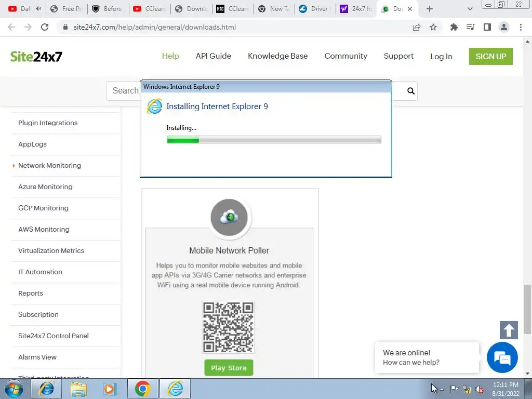Switch to the New Ta tab
Screen dimensions: 532x399
274,9
